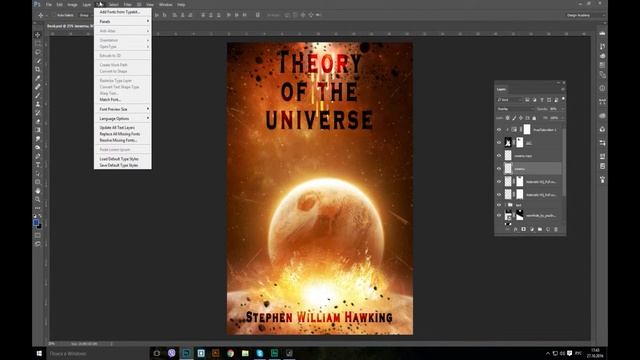Open Chrome from the Windows taskbar
Screen dimensions: 640x360
point(230,353)
